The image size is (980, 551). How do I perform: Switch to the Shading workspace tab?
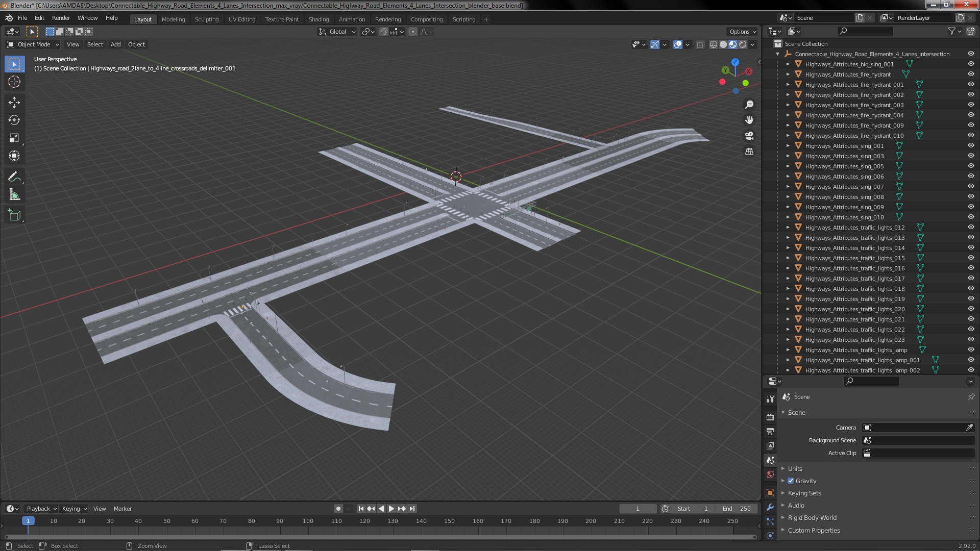pos(318,19)
